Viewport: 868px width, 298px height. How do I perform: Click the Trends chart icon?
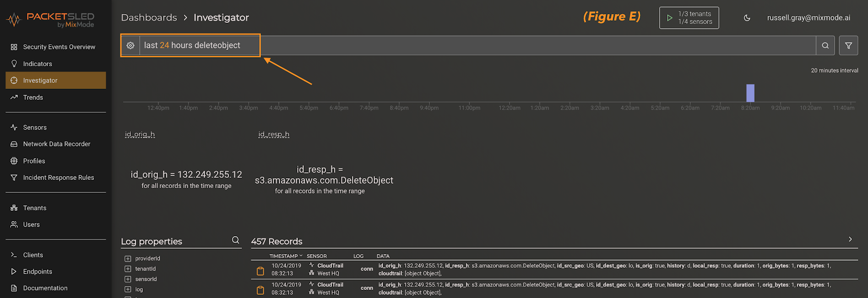(14, 98)
